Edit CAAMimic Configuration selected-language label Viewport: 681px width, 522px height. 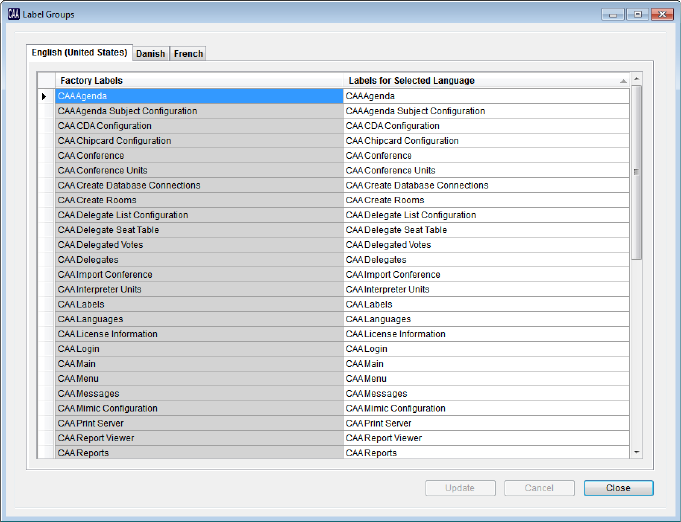click(x=486, y=408)
